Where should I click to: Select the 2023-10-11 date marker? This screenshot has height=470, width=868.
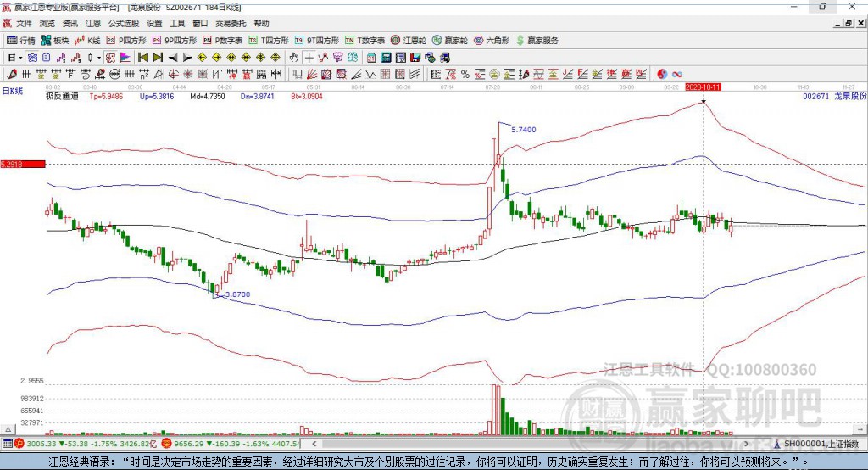[x=703, y=87]
